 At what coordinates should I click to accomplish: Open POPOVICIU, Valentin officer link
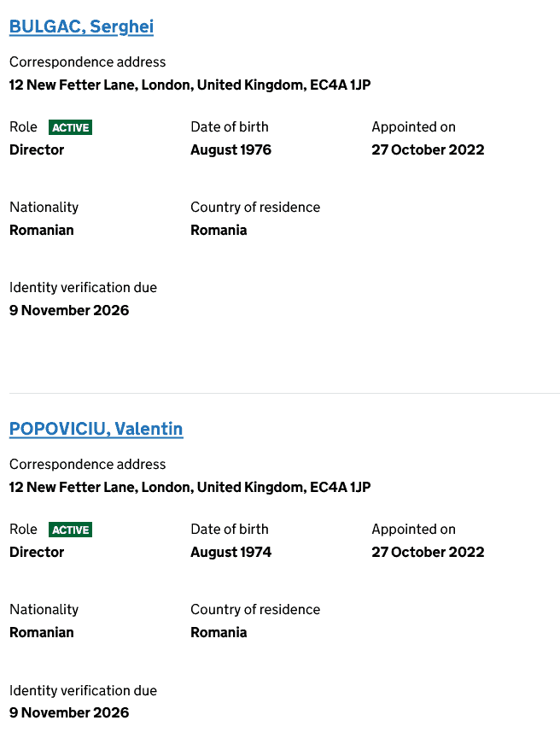click(x=96, y=429)
